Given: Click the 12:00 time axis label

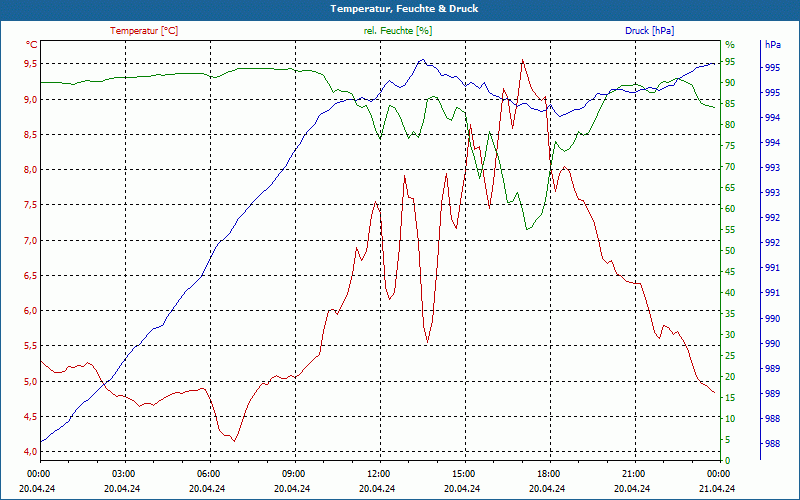Looking at the screenshot, I should point(378,473).
